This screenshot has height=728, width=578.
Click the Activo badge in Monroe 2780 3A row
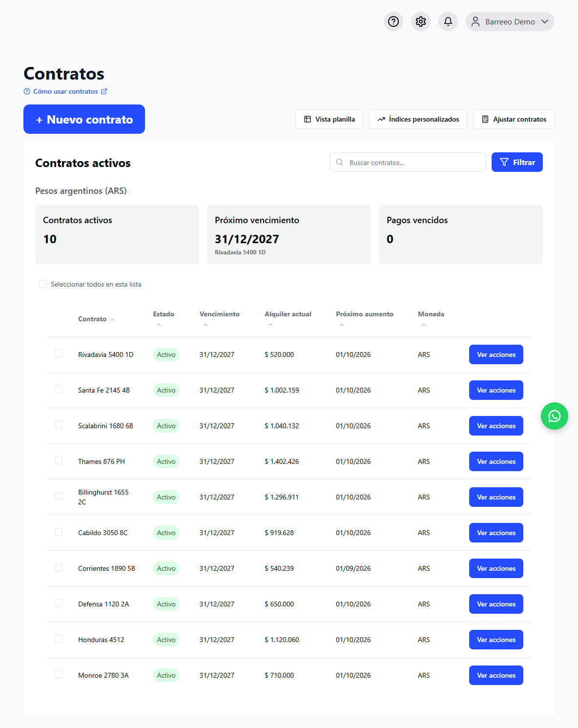[x=166, y=675]
